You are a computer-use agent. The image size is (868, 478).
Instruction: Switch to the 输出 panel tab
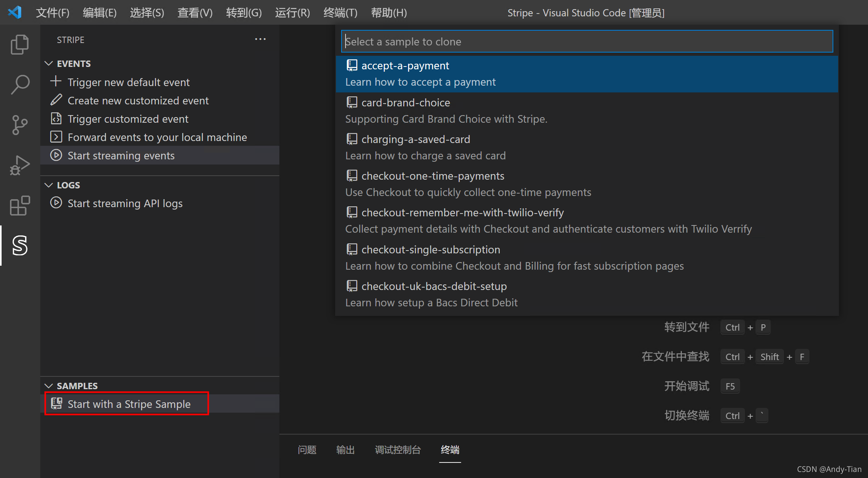point(345,450)
